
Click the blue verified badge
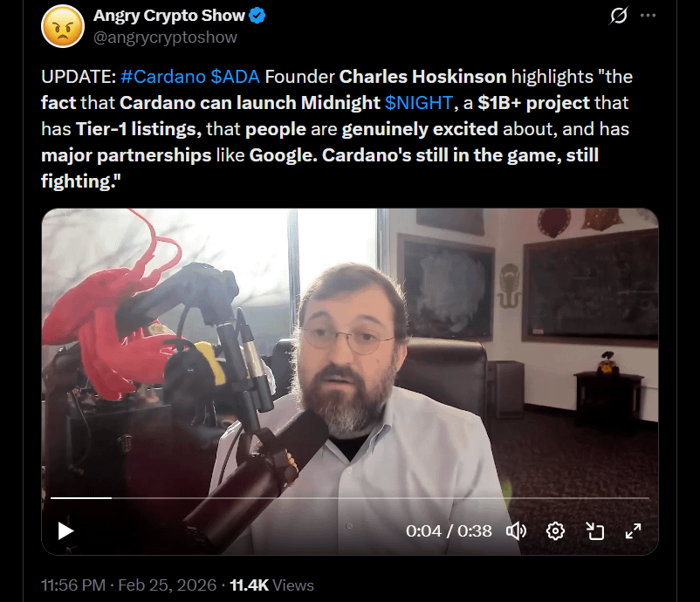[257, 16]
